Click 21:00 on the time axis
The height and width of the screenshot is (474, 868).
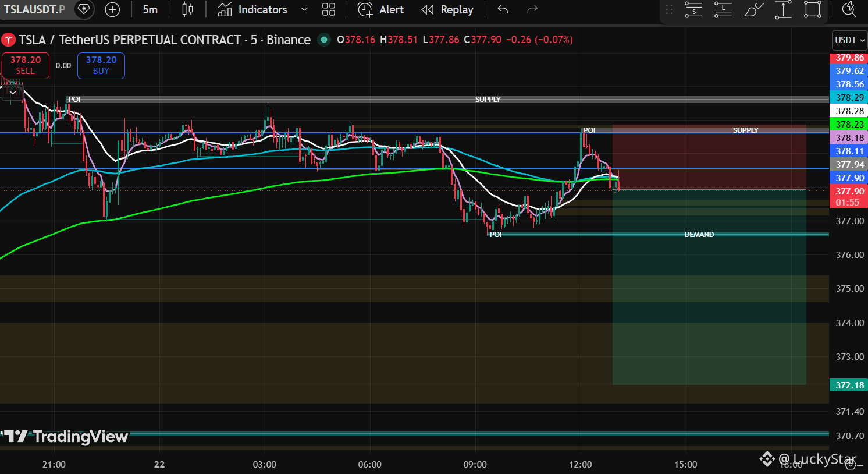54,464
